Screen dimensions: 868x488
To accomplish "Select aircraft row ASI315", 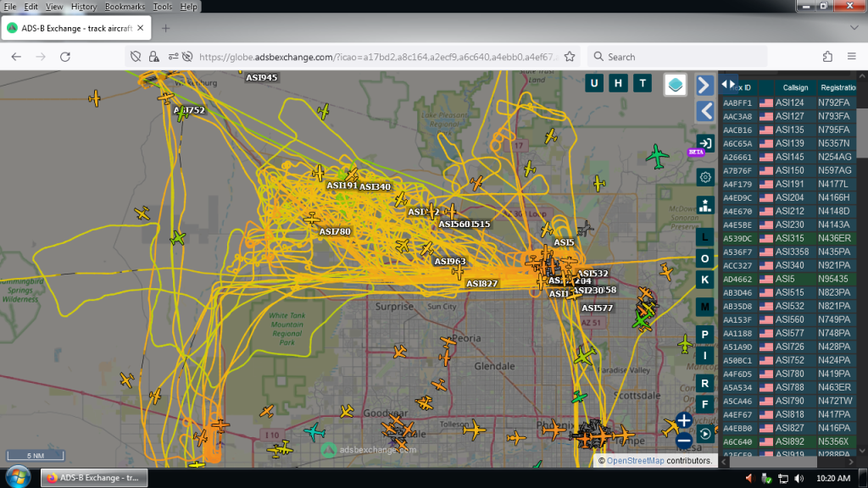I will pyautogui.click(x=787, y=238).
